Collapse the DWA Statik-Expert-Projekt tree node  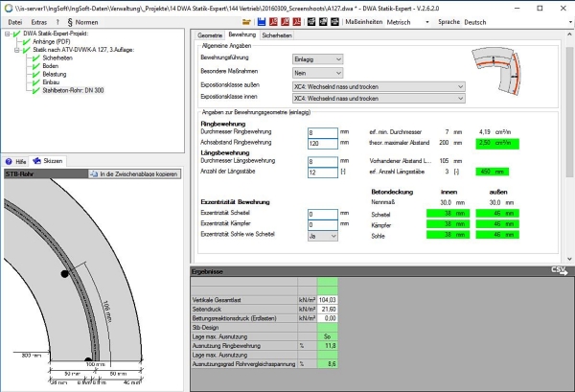[7, 32]
